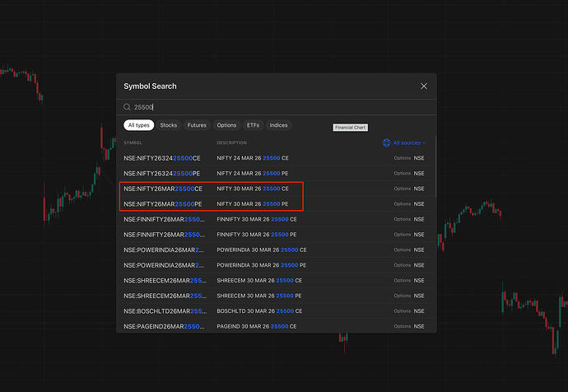Focus the symbol search field containing 25500
This screenshot has width=568, height=392.
(272, 107)
